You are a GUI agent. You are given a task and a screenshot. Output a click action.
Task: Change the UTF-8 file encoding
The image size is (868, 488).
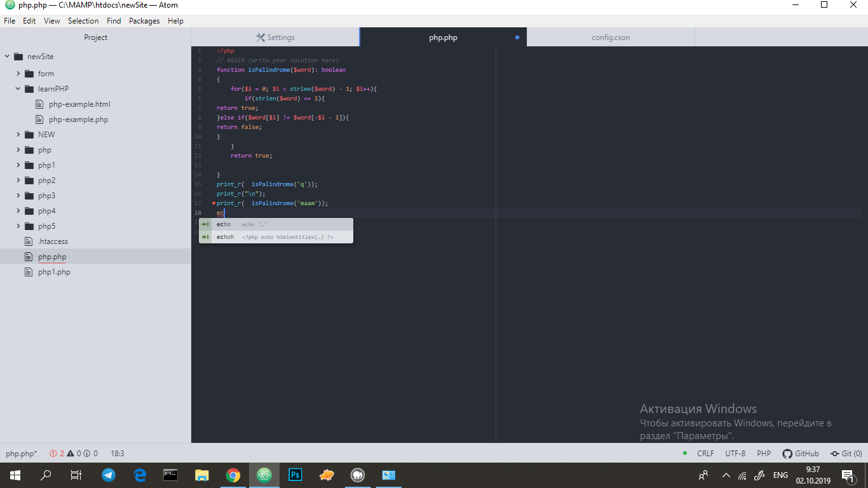(x=735, y=454)
